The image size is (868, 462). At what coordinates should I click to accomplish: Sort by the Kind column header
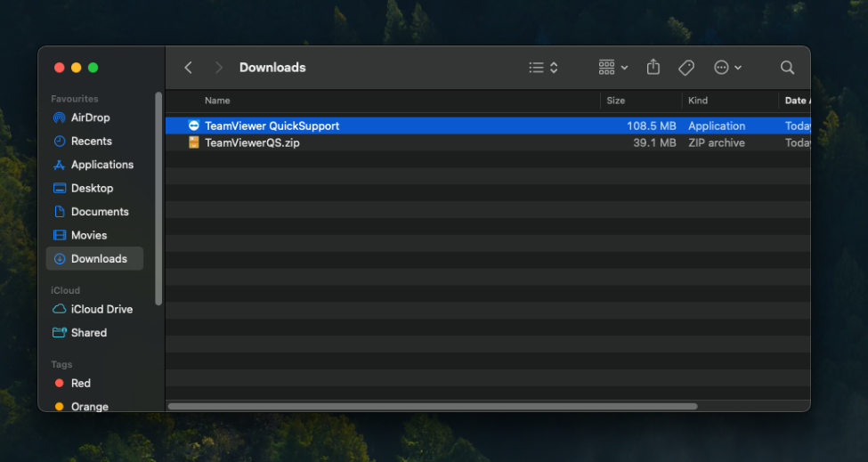[697, 101]
